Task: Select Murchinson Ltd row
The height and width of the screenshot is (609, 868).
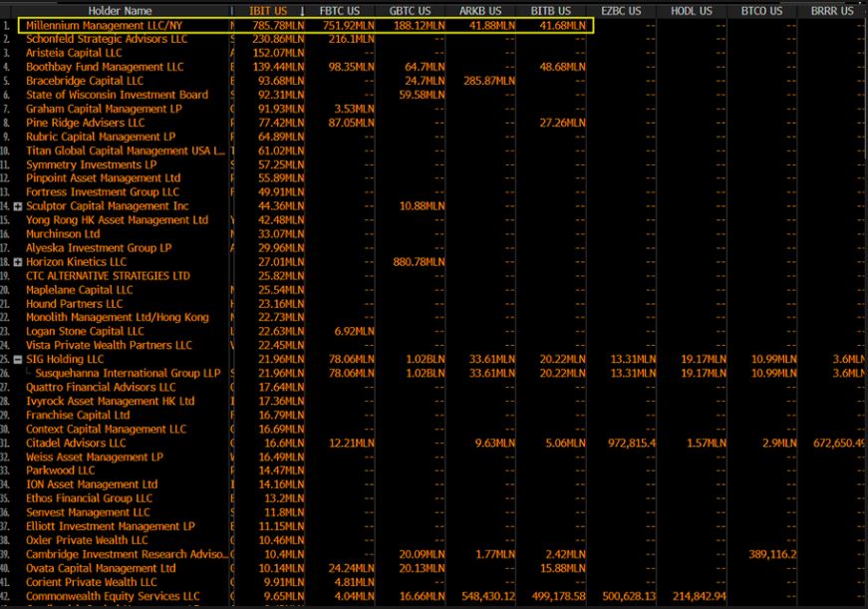Action: click(63, 234)
